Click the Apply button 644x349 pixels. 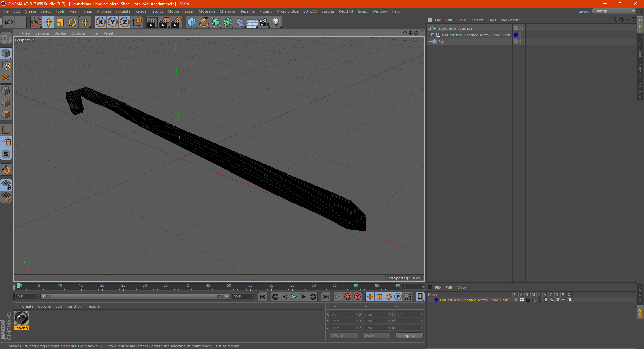[x=409, y=335]
